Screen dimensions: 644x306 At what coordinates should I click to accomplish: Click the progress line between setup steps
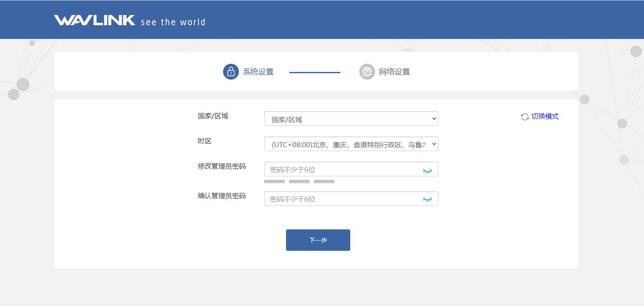[x=315, y=72]
